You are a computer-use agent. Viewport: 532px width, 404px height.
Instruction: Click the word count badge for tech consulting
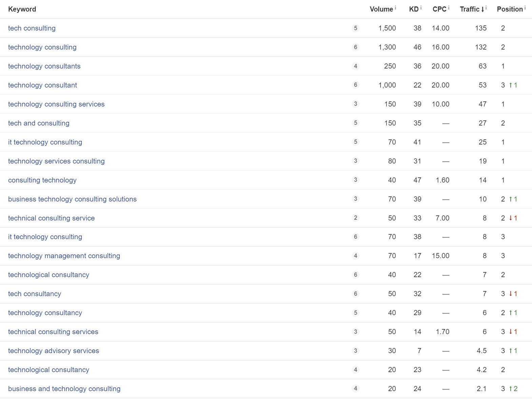[355, 28]
